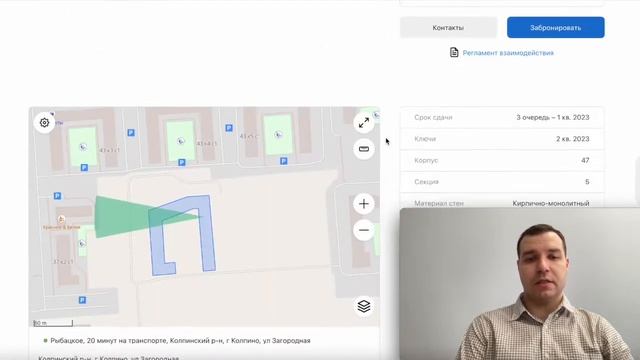Click parking marker between 43к4с1 and 43к5

pyautogui.click(x=229, y=128)
